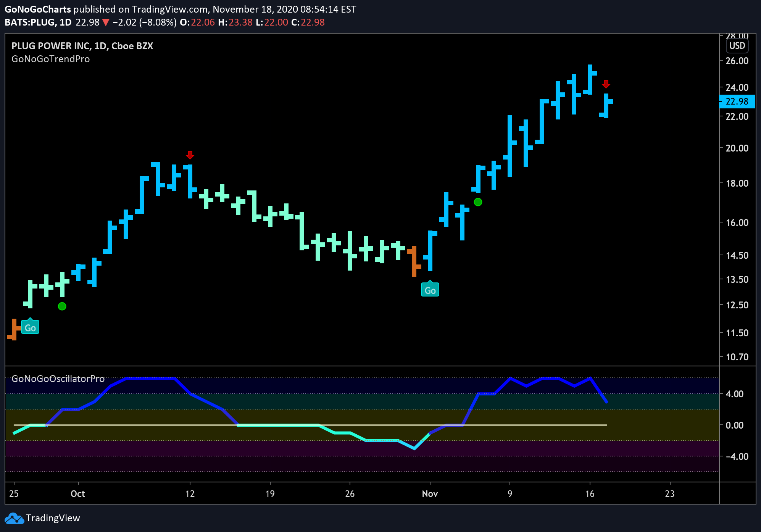Screen dimensions: 761x532
Task: Click the 16 date axis label
Action: click(590, 494)
